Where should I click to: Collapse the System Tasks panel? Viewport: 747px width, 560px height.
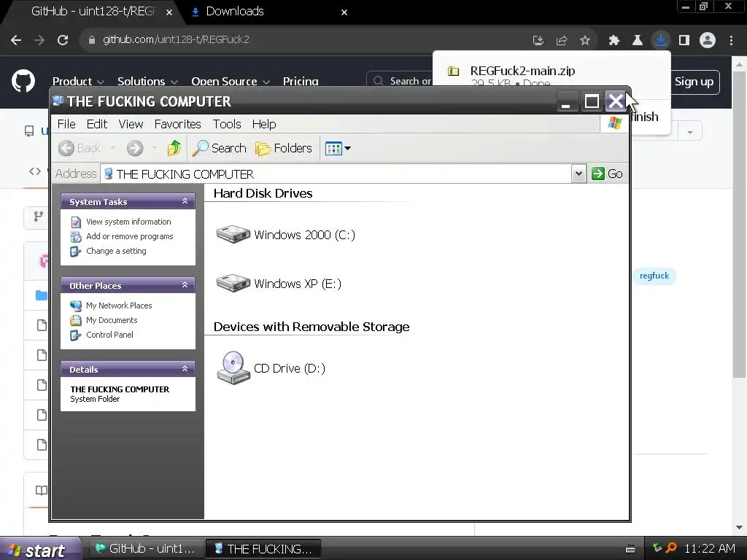185,201
